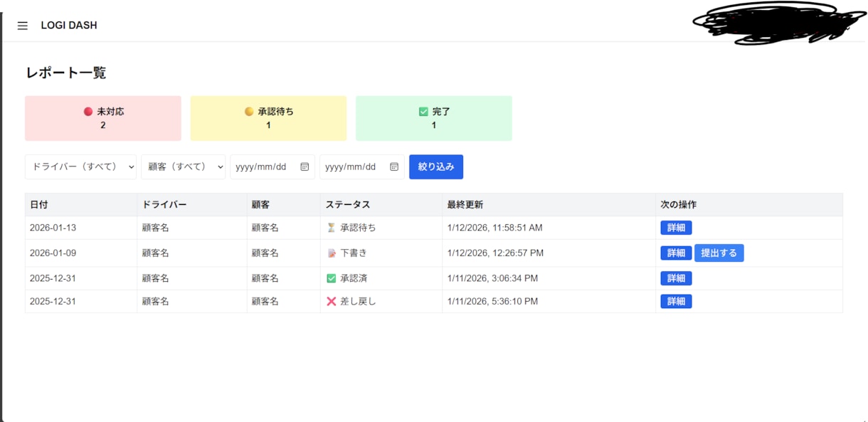868x422 pixels.
Task: Click the hourglass icon beside 承認待ち status
Action: [x=331, y=228]
